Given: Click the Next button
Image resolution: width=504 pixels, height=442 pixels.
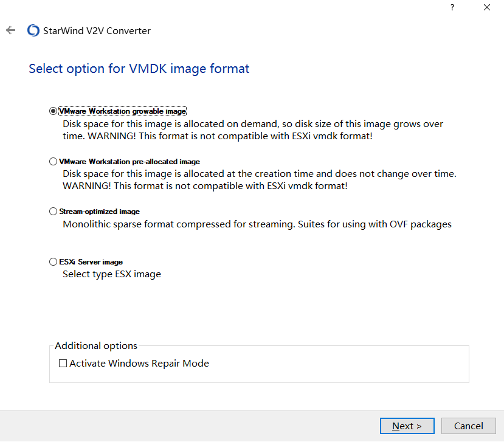Looking at the screenshot, I should [407, 426].
